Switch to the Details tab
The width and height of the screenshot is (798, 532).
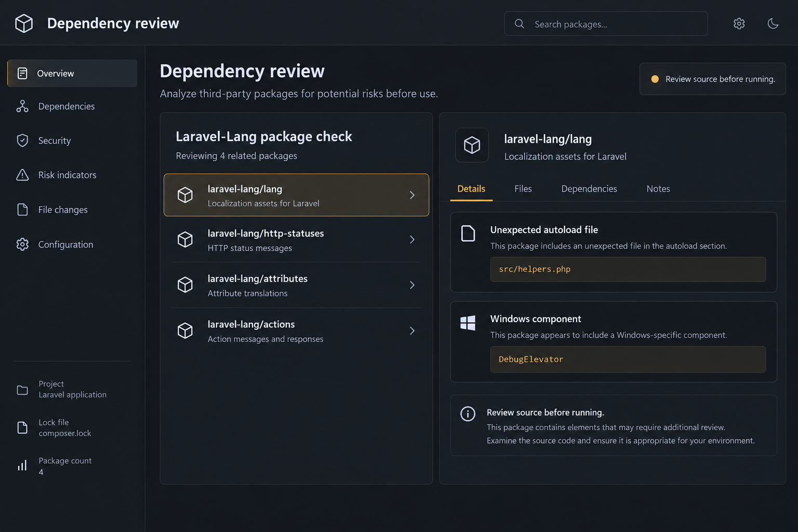471,189
